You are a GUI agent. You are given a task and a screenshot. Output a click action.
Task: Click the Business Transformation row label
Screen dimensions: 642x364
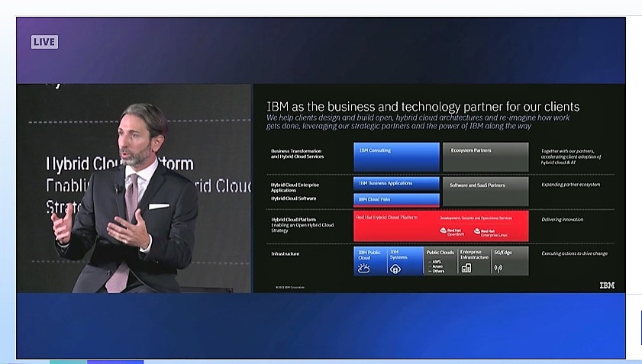pos(298,153)
